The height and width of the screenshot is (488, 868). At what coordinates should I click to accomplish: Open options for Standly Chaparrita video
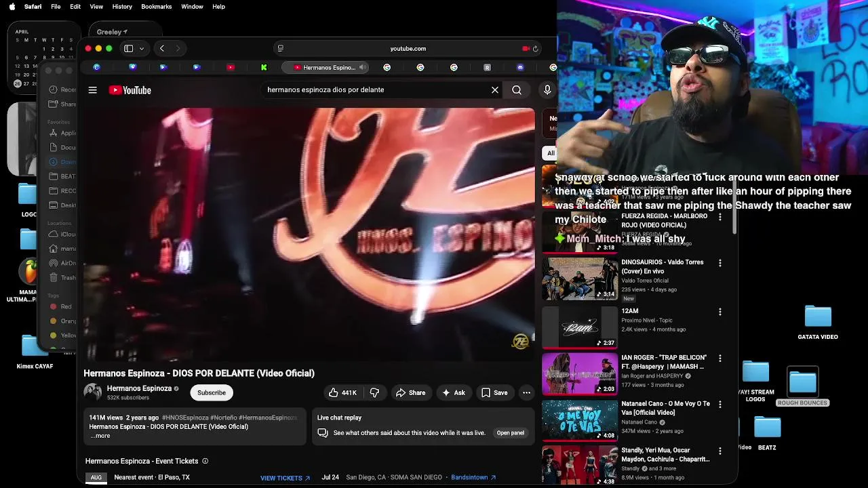(720, 451)
